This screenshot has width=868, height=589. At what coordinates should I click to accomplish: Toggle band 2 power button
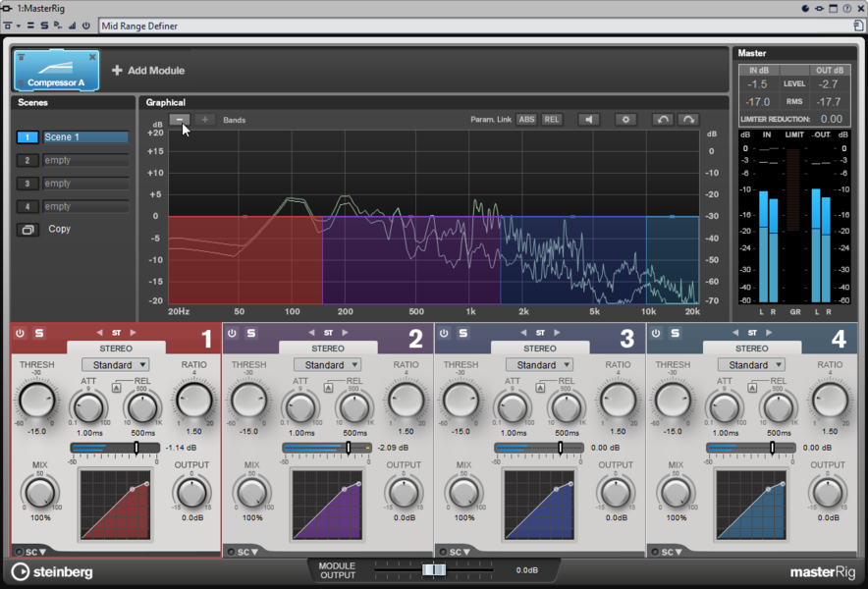coord(232,333)
